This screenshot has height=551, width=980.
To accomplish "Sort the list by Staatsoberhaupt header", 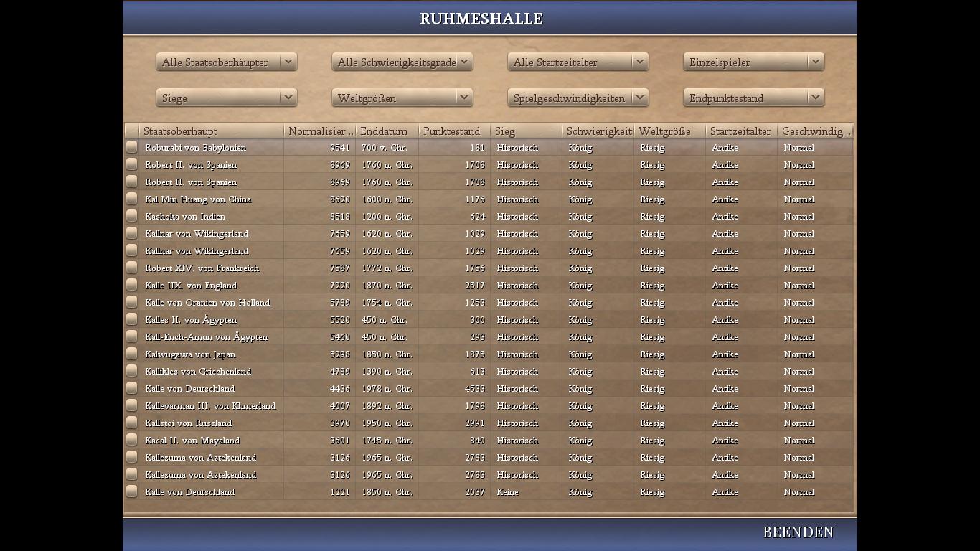I will pyautogui.click(x=211, y=131).
